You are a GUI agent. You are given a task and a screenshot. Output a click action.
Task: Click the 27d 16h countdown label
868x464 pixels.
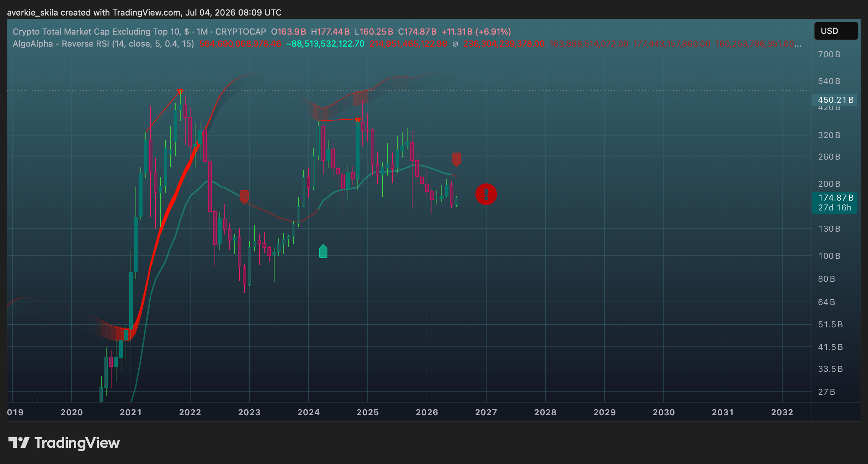(x=834, y=208)
